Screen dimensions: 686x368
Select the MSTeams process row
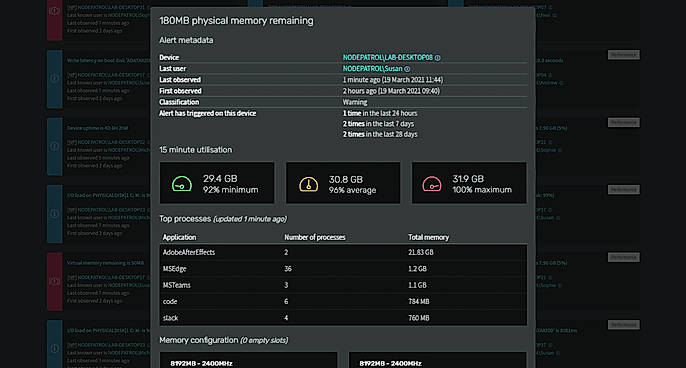point(343,285)
